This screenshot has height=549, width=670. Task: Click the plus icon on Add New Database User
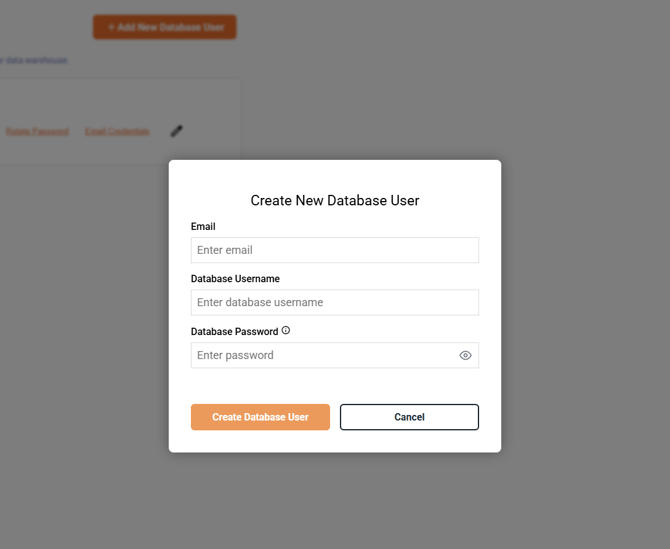coord(111,27)
